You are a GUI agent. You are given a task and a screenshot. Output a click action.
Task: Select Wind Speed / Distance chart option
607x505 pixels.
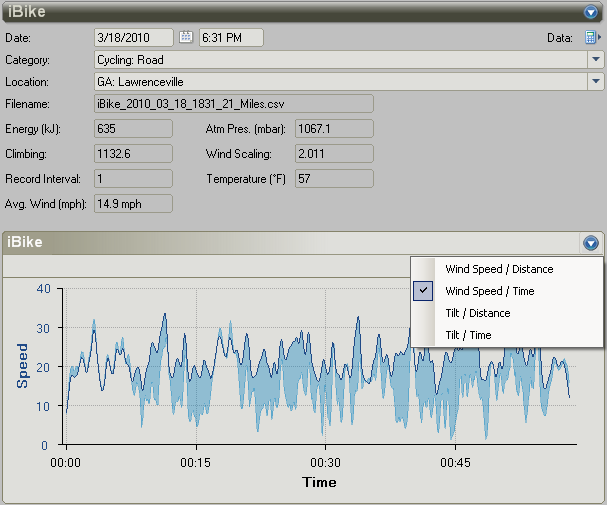[x=498, y=269]
